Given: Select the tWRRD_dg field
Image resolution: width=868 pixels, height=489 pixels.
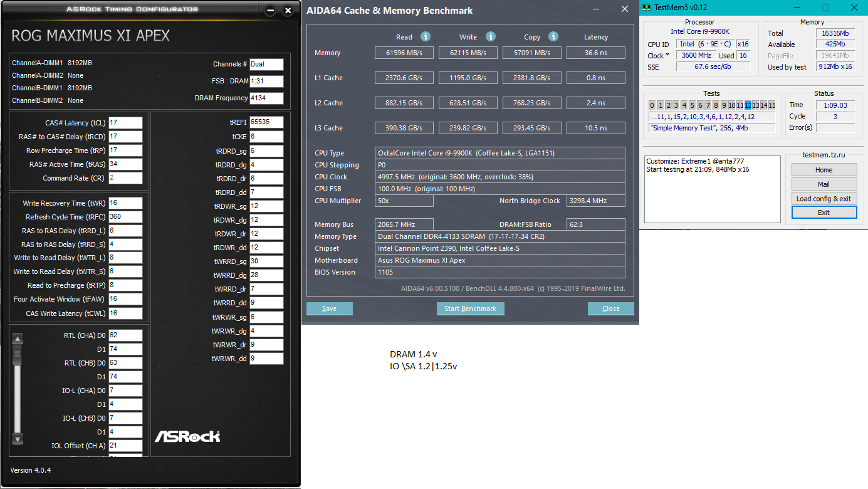Looking at the screenshot, I should tap(266, 275).
